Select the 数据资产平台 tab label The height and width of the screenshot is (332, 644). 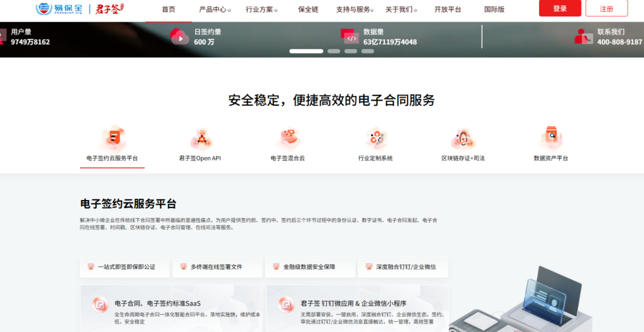(551, 158)
